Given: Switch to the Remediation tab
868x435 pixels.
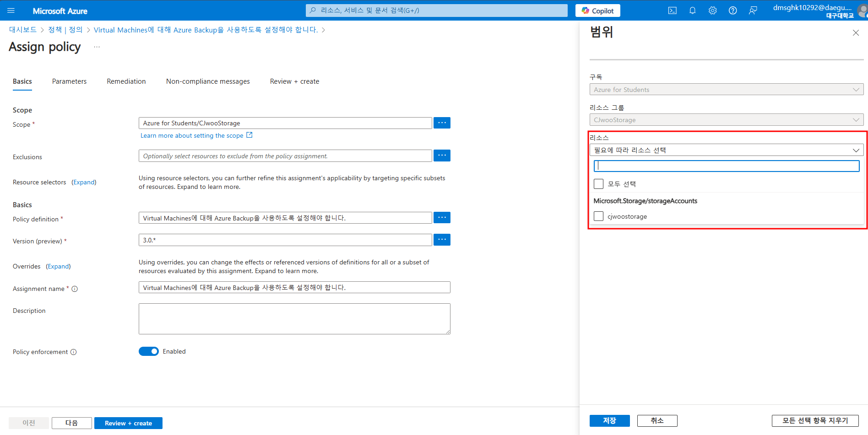Looking at the screenshot, I should point(126,81).
